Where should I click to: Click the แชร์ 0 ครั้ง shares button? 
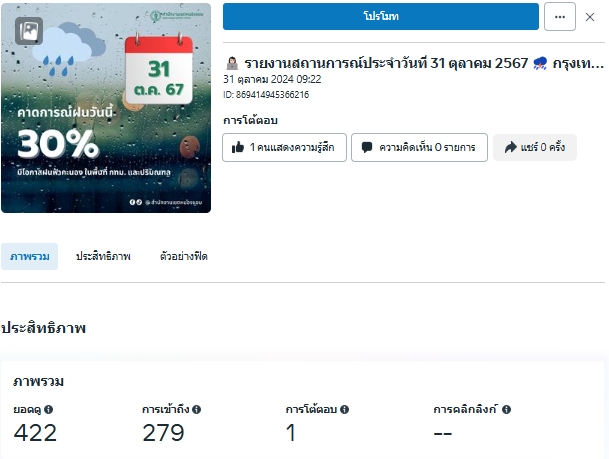click(x=535, y=148)
